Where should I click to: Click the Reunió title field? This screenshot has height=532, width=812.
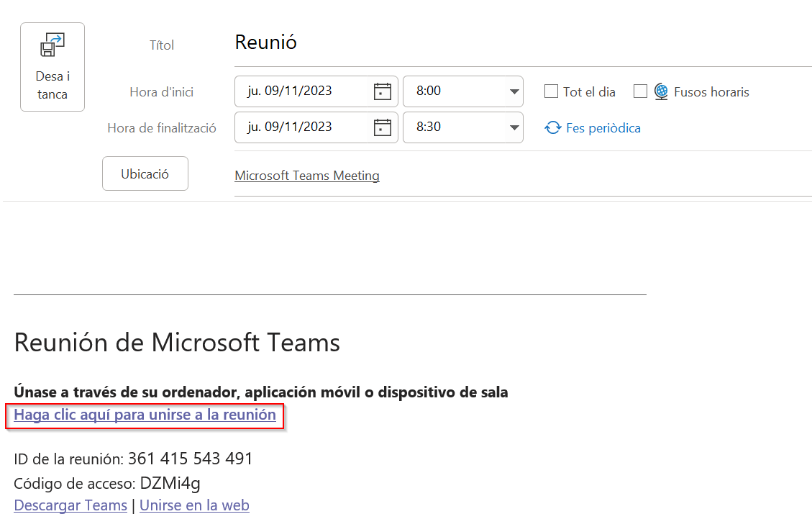pos(523,42)
